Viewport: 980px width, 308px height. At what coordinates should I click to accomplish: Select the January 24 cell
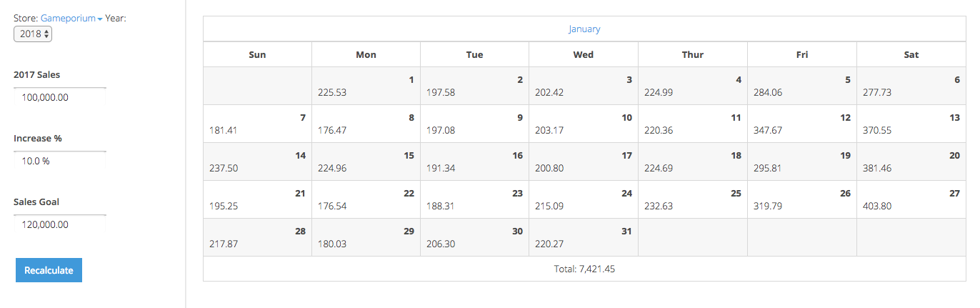pyautogui.click(x=583, y=199)
